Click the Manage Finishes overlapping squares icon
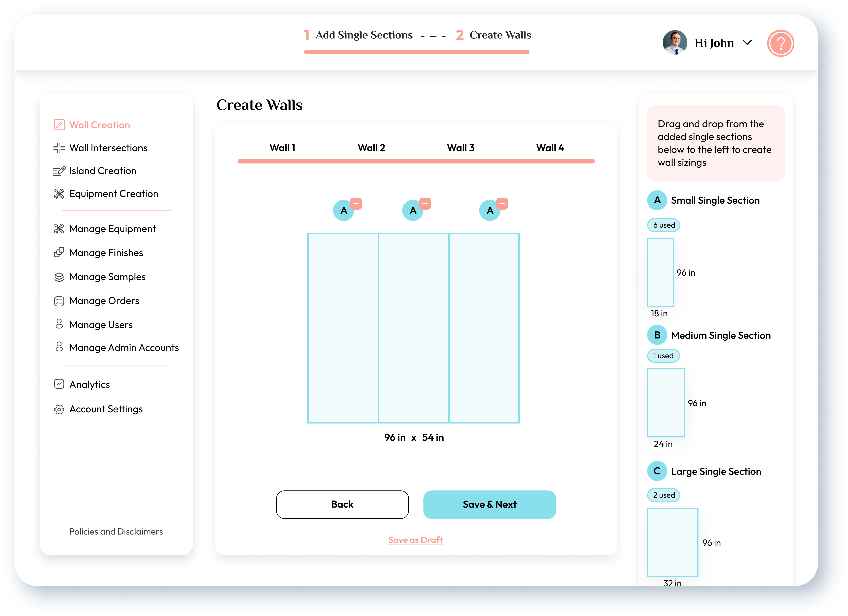This screenshot has width=848, height=616. pos(59,253)
